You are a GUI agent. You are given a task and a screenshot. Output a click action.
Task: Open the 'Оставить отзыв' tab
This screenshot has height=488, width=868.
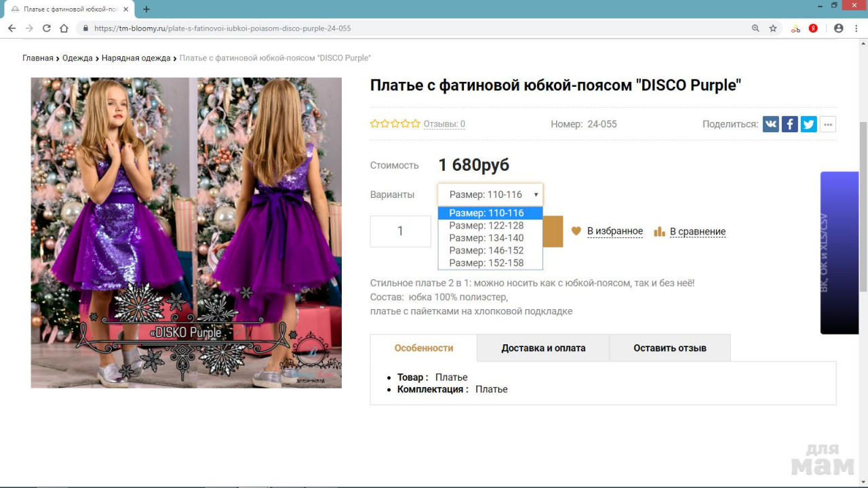coord(669,348)
